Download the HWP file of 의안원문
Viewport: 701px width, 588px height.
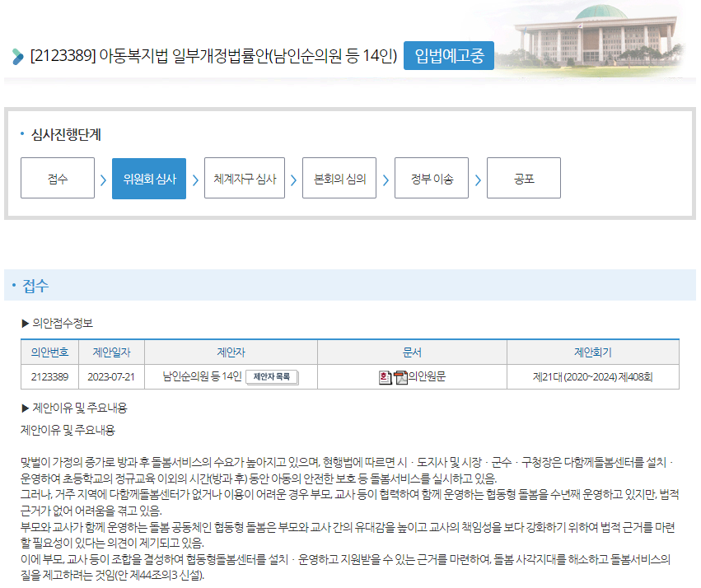pyautogui.click(x=385, y=377)
